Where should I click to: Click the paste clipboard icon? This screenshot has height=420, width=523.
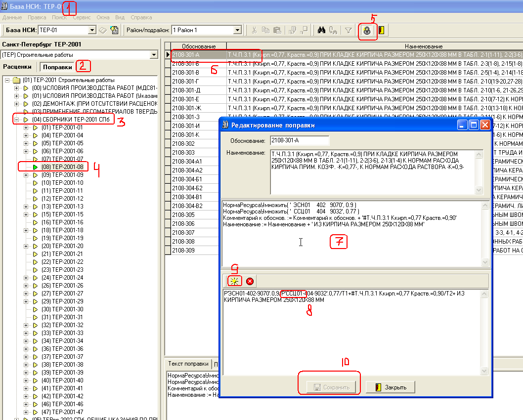tap(277, 30)
